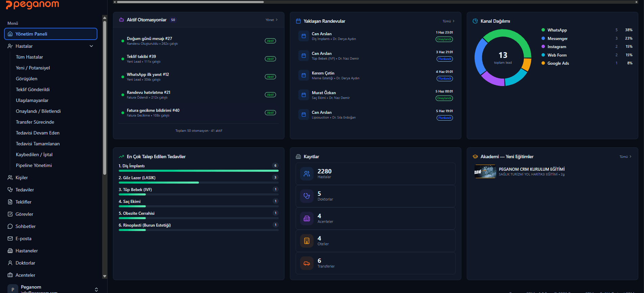Select Yönetim Paneli menu item
This screenshot has height=293, width=644.
tap(51, 34)
